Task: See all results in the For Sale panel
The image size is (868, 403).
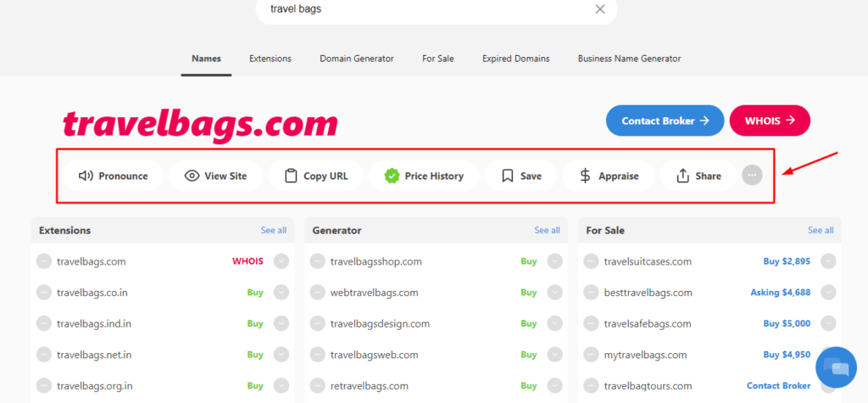Action: pos(821,230)
